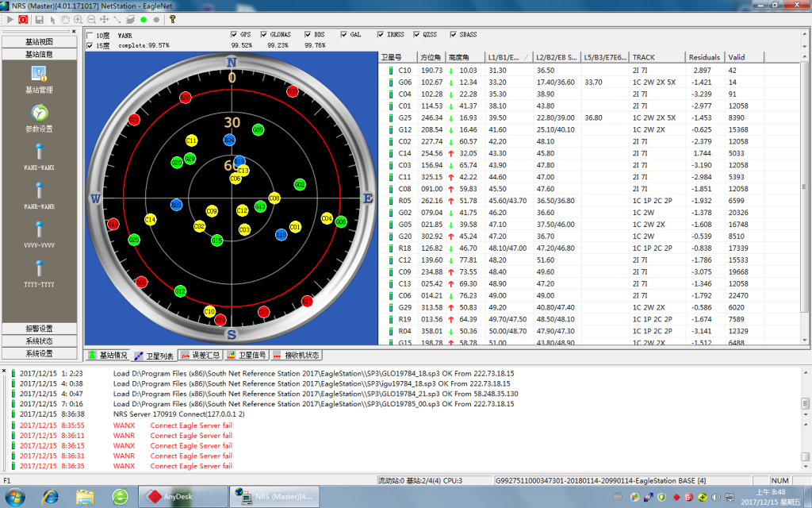Click the zoom out magnifier tool
The image size is (812, 508).
pyautogui.click(x=92, y=19)
